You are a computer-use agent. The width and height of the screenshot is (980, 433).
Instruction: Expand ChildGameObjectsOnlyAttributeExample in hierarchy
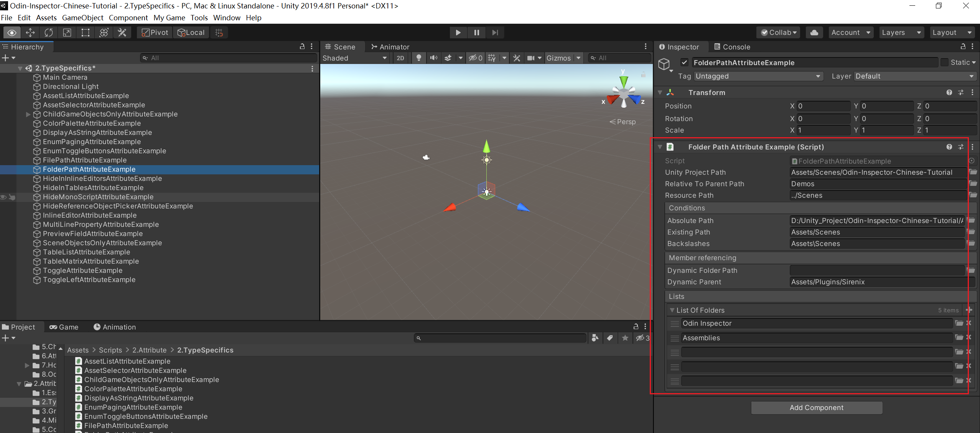pos(28,114)
